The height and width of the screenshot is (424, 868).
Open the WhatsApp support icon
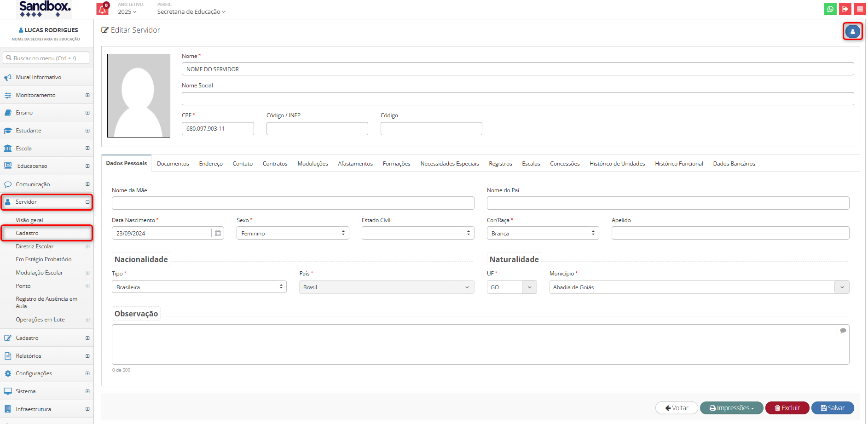pos(830,9)
